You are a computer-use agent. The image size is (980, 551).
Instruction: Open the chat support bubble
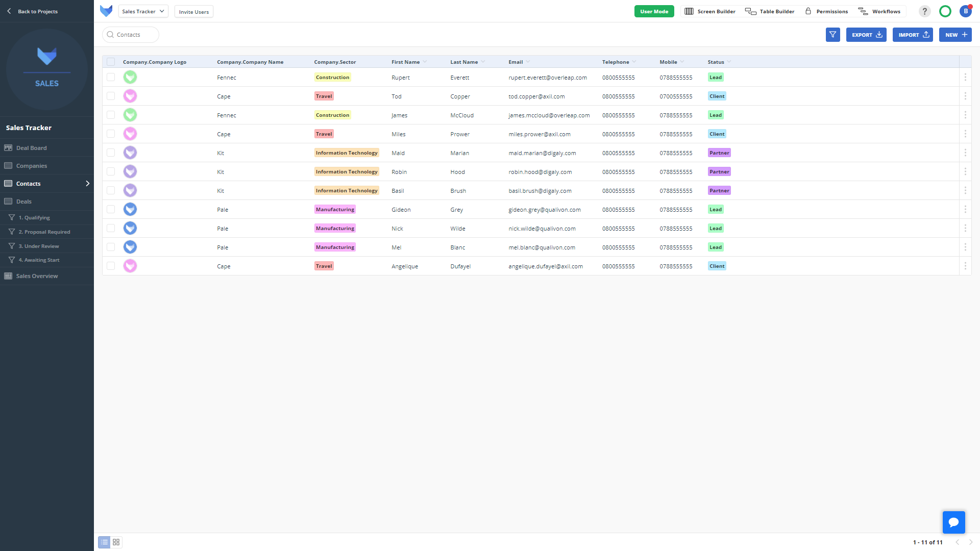coord(953,522)
